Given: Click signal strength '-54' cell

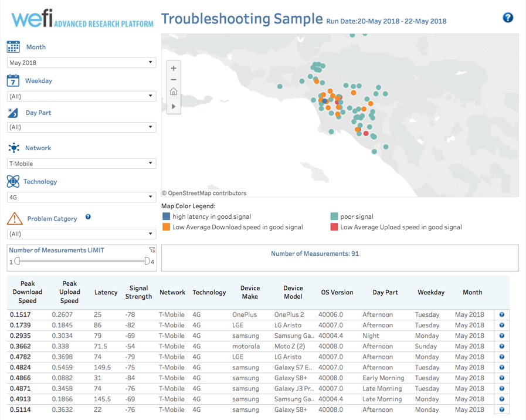Looking at the screenshot, I should coord(130,346).
